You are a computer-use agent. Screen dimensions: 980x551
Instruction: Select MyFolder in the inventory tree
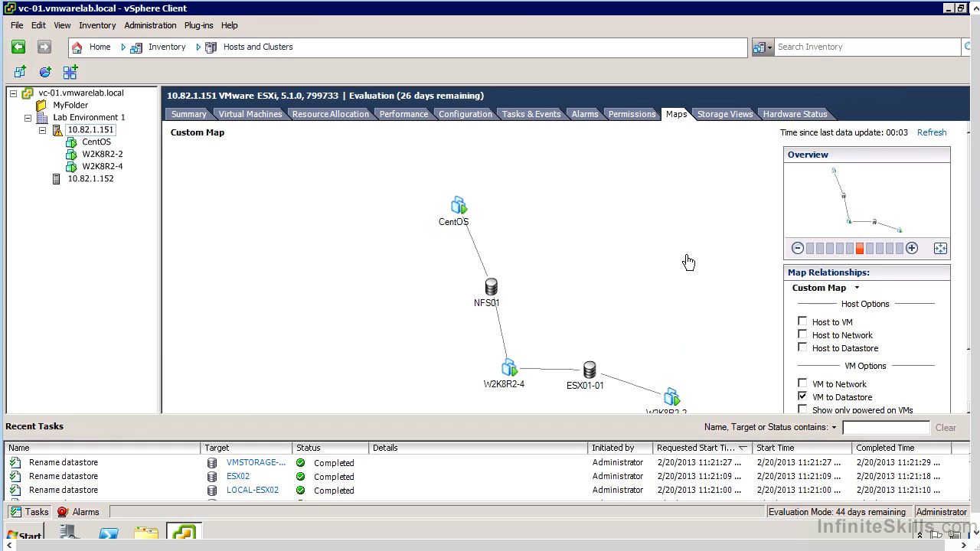[70, 106]
